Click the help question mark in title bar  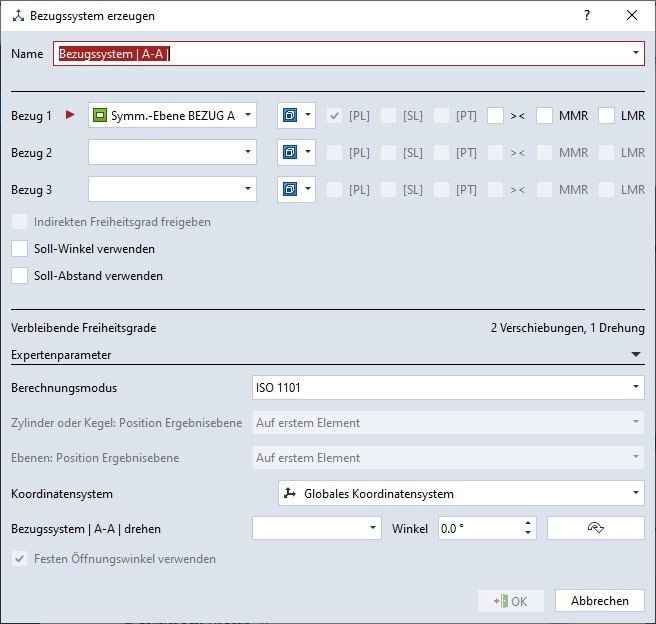click(x=587, y=16)
